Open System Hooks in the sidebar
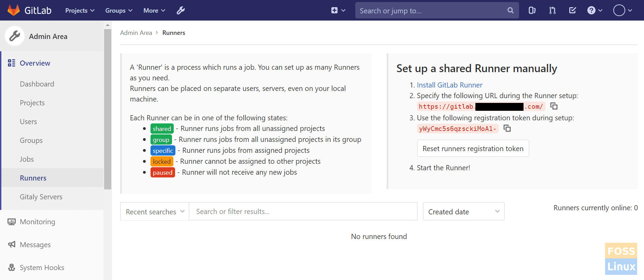The image size is (644, 280). [x=42, y=268]
